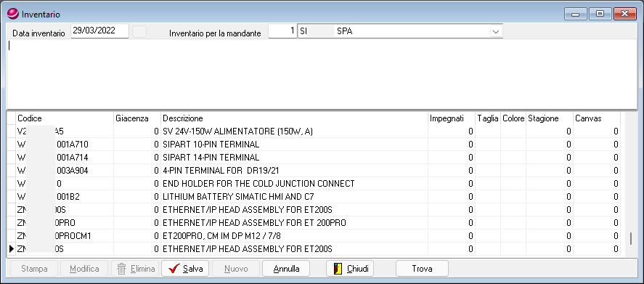This screenshot has height=284, width=644.
Task: Click the Inventario app icon in title bar
Action: (13, 14)
